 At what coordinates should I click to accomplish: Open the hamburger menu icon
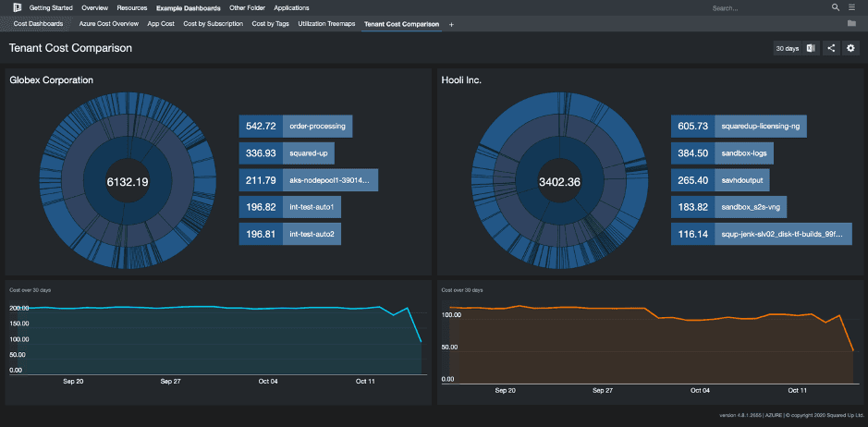pos(851,7)
